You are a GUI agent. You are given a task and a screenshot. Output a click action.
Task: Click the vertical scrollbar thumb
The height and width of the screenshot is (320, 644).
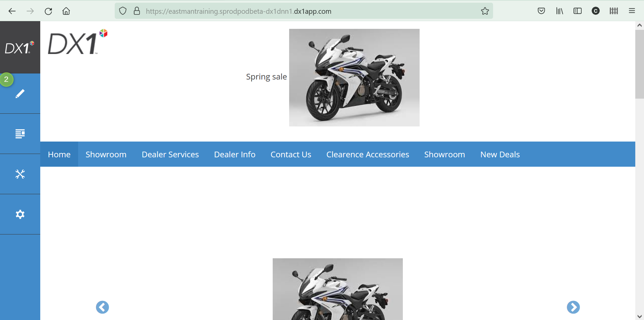[x=640, y=64]
